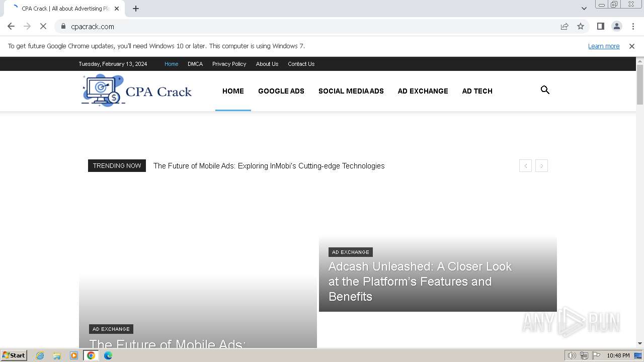Dismiss the Chrome update notification bar
The height and width of the screenshot is (362, 644).
click(632, 46)
